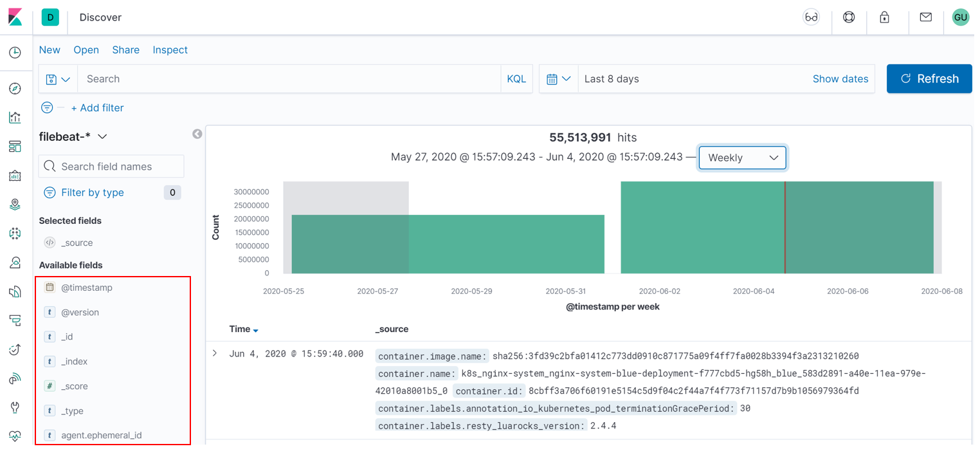Open Discover compass icon in sidebar
Image resolution: width=980 pixels, height=451 pixels.
(15, 88)
